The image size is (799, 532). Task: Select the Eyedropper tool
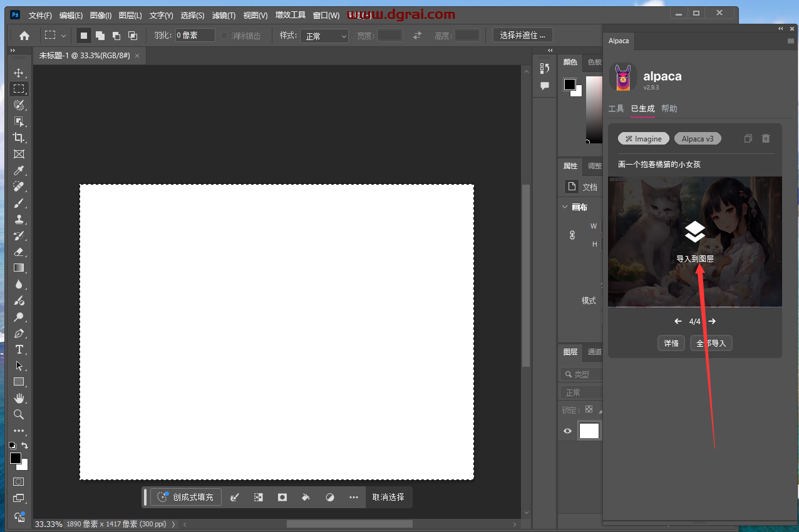(19, 171)
